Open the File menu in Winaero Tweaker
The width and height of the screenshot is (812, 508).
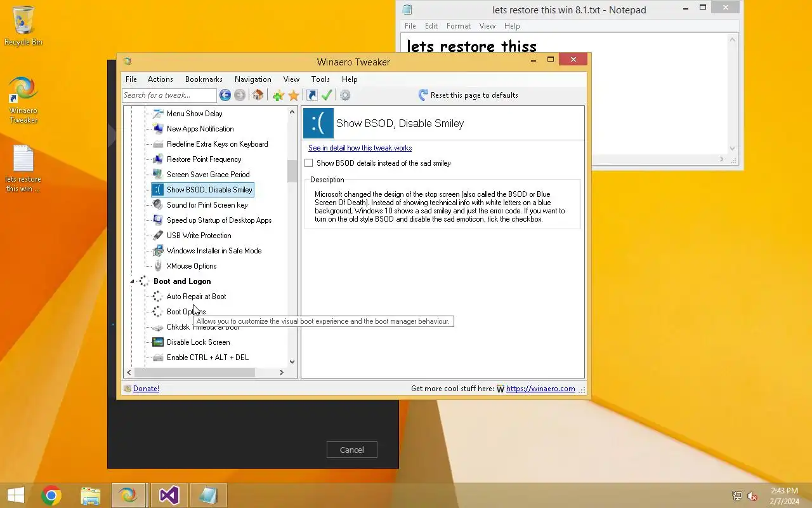[x=131, y=79]
